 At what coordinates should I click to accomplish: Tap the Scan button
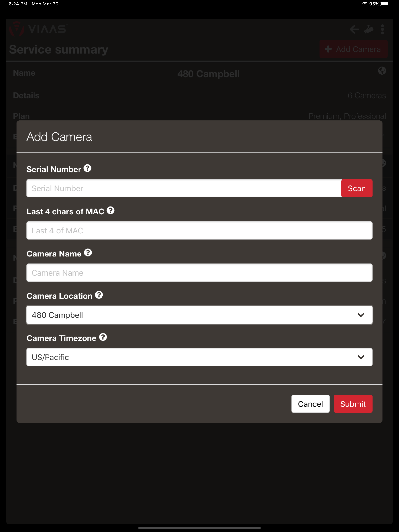(357, 188)
